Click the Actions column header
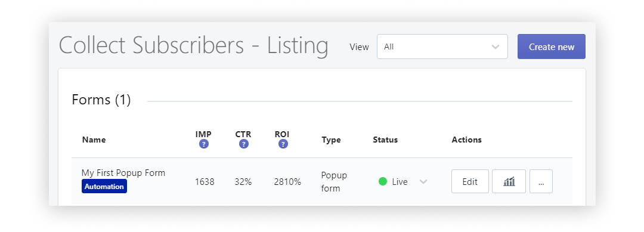 point(466,140)
